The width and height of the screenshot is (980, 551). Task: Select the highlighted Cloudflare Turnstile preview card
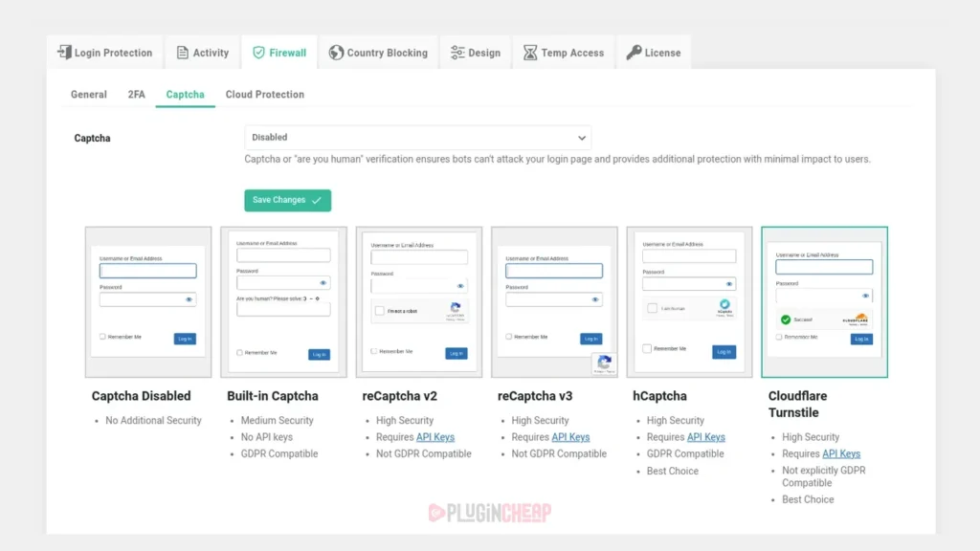[824, 300]
